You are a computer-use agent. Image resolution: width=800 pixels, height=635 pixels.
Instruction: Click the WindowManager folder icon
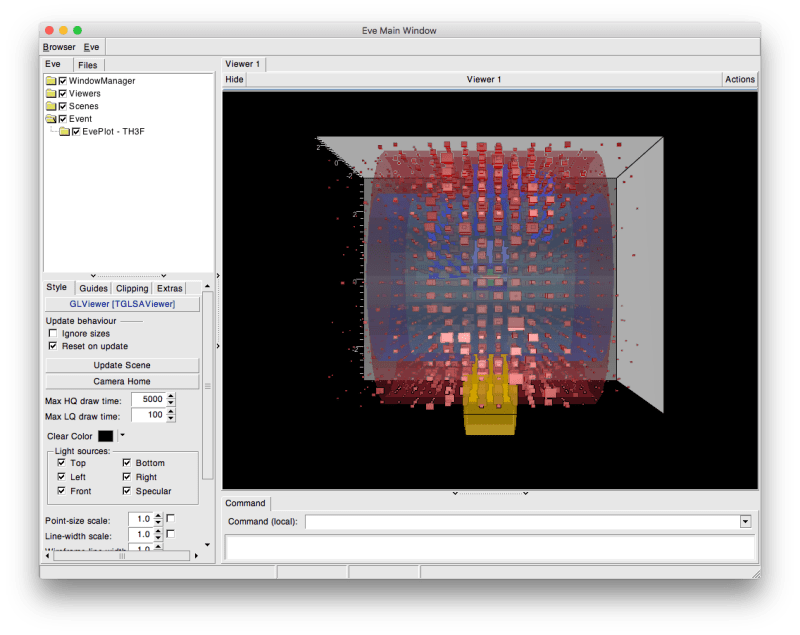pos(50,81)
